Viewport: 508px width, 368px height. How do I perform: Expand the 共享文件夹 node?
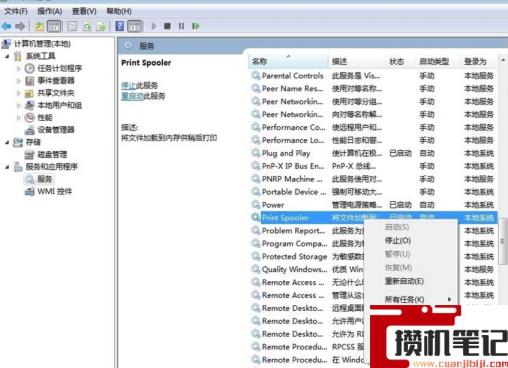point(19,93)
